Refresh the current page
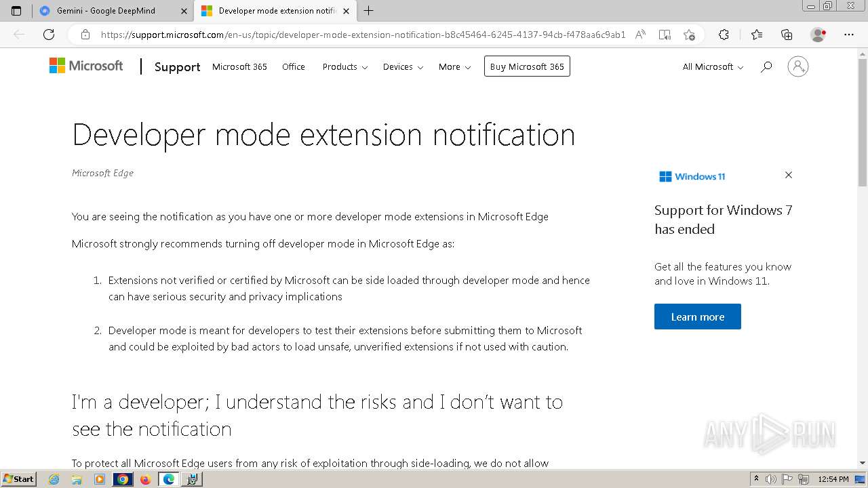Viewport: 868px width, 488px height. tap(48, 35)
